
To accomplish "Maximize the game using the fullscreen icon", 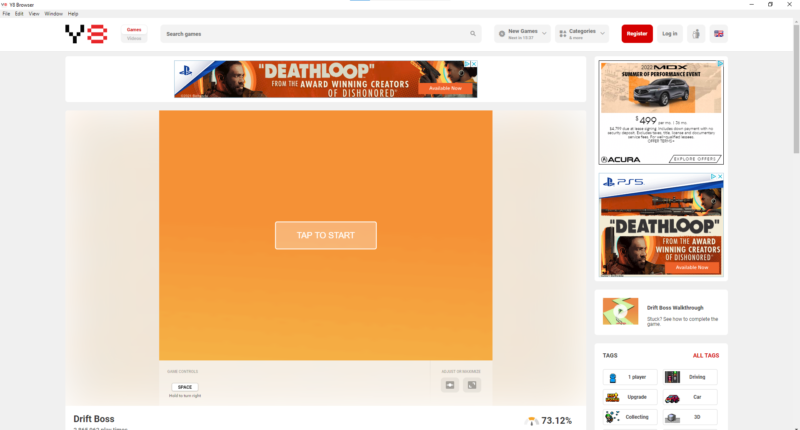I will 472,385.
